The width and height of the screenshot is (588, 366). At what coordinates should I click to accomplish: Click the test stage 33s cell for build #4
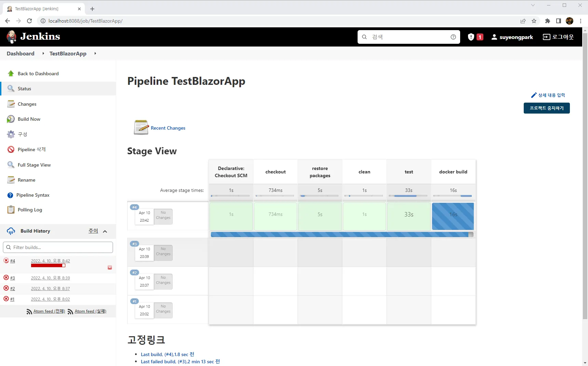[409, 216]
